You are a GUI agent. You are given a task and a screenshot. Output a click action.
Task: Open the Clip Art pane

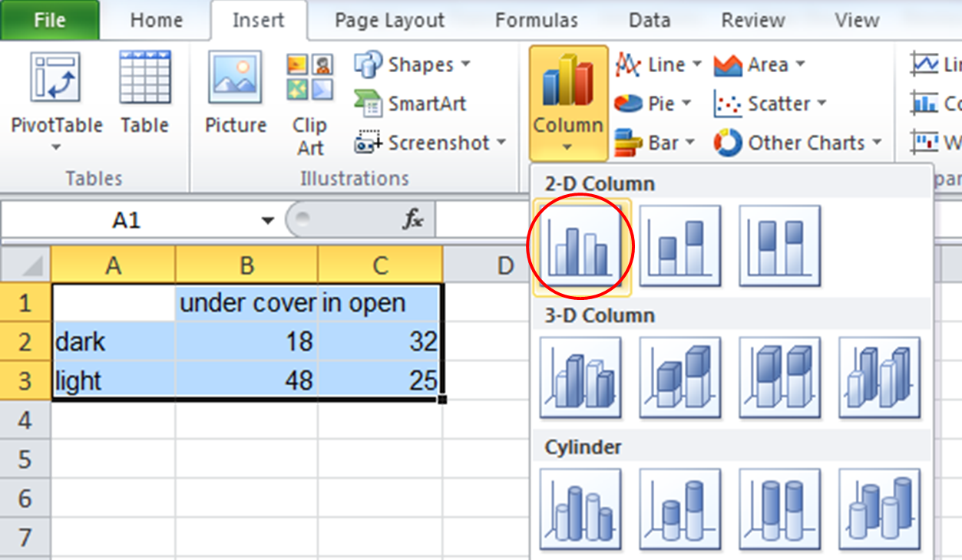click(x=309, y=104)
